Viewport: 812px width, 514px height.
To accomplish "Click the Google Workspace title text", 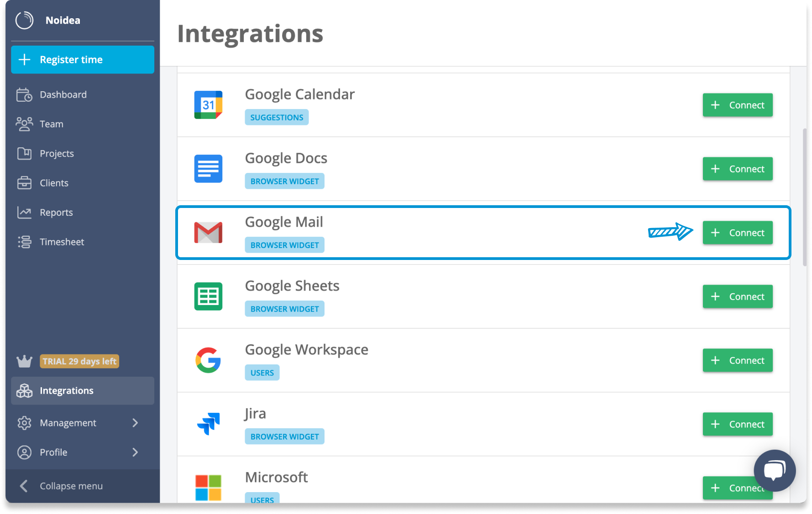I will [x=306, y=350].
